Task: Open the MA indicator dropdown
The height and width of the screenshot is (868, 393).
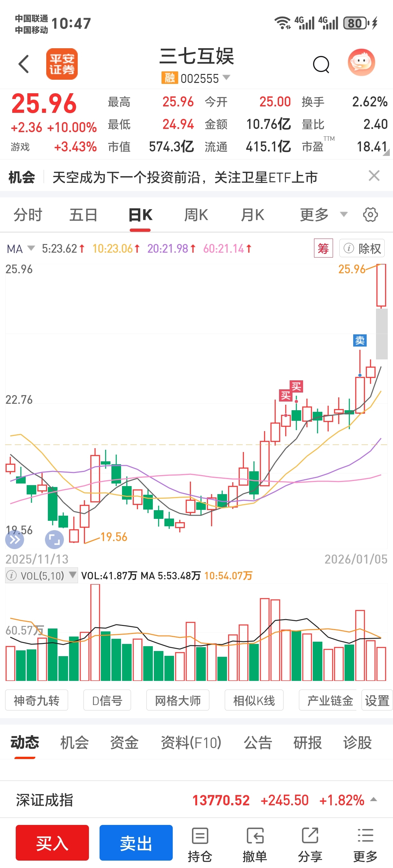Action: (21, 249)
